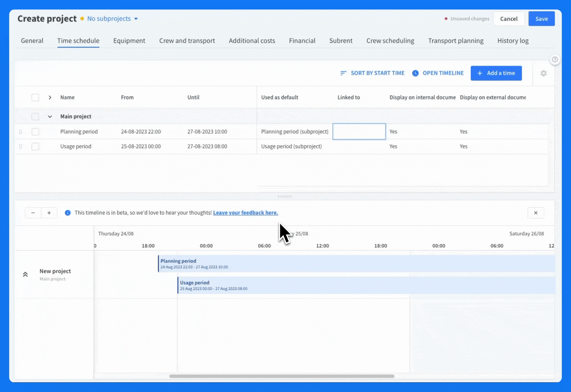Click the 27-08-2023 10:00 Until cell
571x392 pixels.
207,132
